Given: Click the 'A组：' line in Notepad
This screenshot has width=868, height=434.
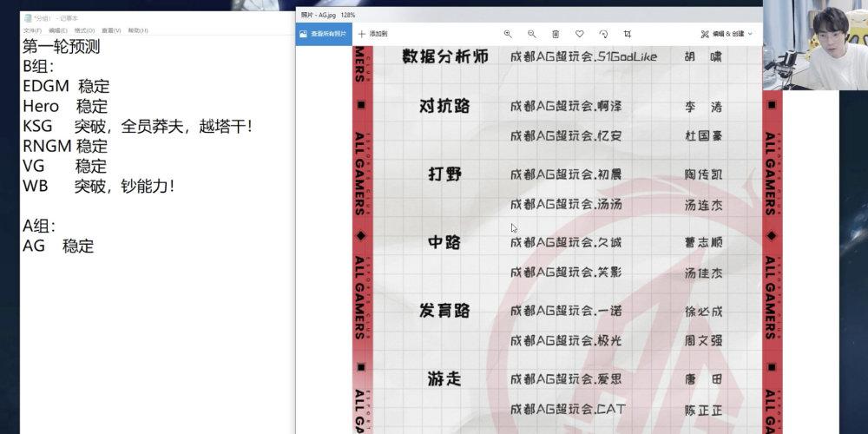Looking at the screenshot, I should (x=39, y=226).
